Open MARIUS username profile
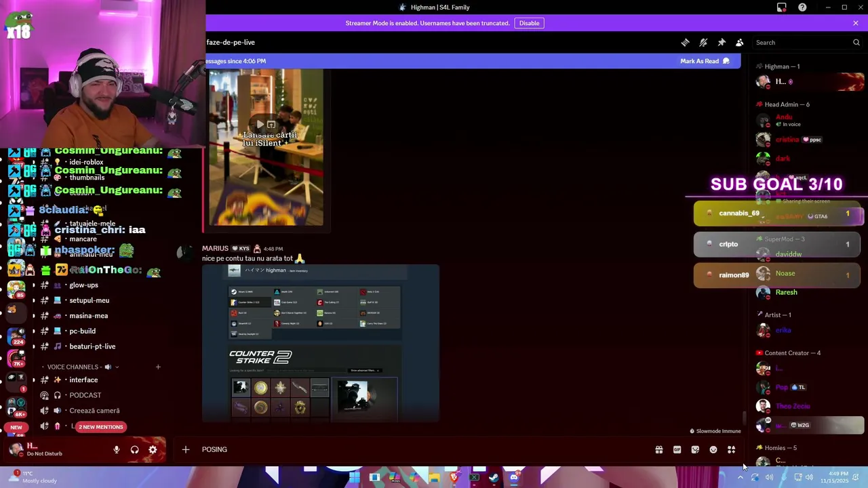The height and width of the screenshot is (488, 868). tap(215, 249)
